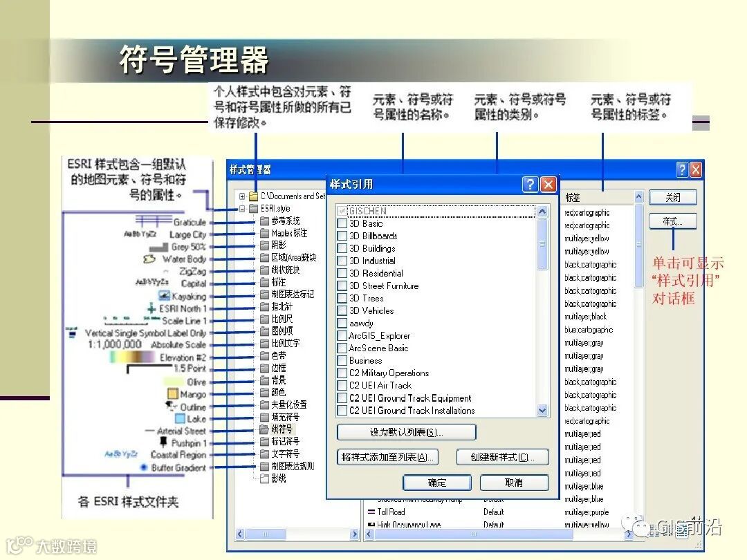Image resolution: width=747 pixels, height=560 pixels.
Task: Enable the 3D Billboards style checkbox
Action: tap(342, 236)
